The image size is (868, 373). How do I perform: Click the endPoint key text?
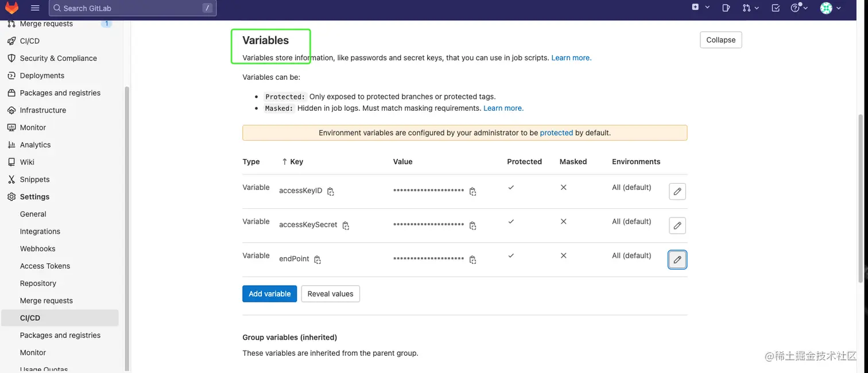point(294,259)
